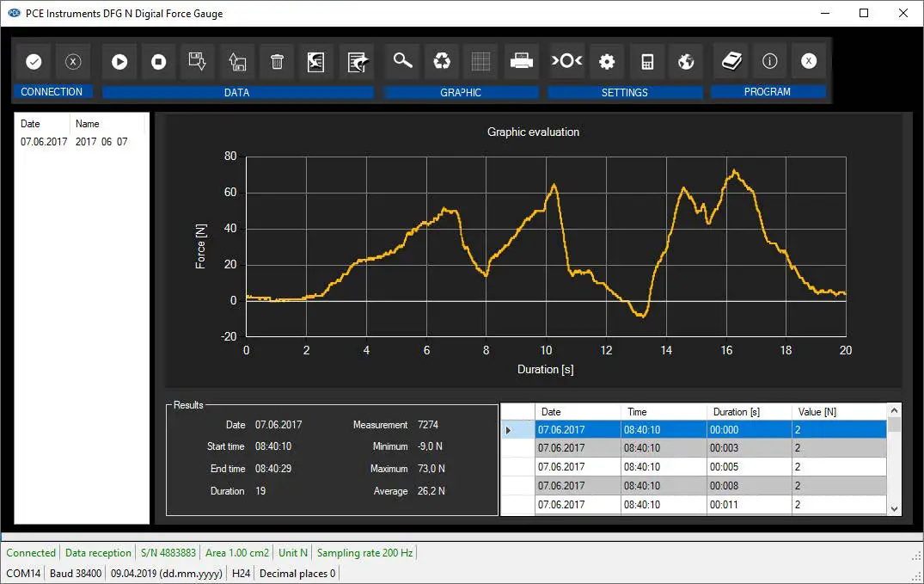Click the Baud 38400 status entry

(x=76, y=574)
